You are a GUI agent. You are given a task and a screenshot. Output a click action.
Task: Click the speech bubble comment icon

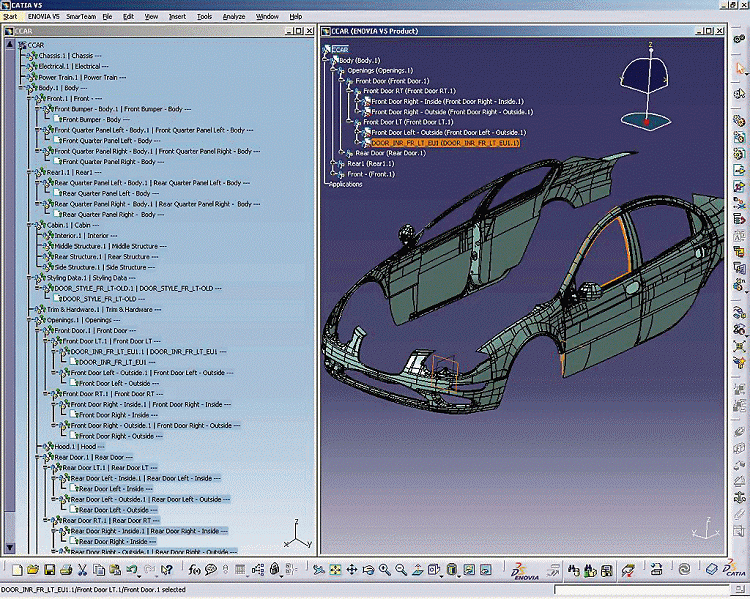(x=210, y=570)
